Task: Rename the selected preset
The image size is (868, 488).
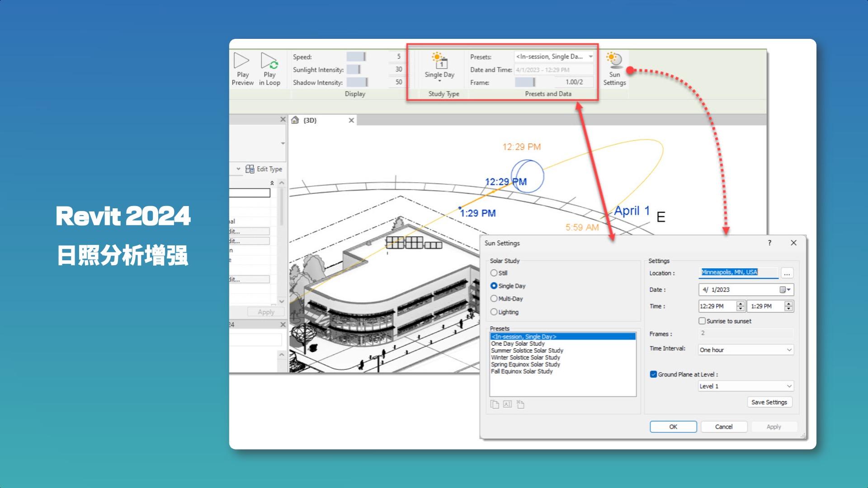Action: pyautogui.click(x=507, y=404)
